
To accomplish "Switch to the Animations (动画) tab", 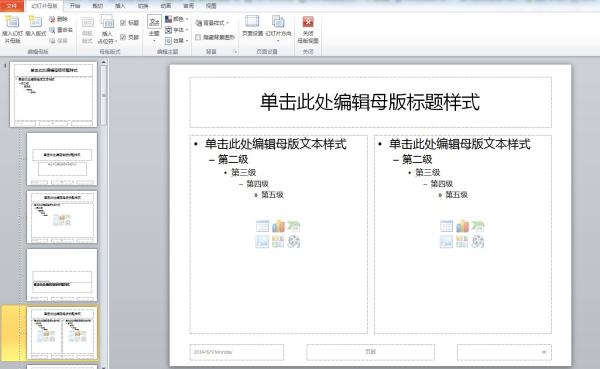I will [x=166, y=6].
